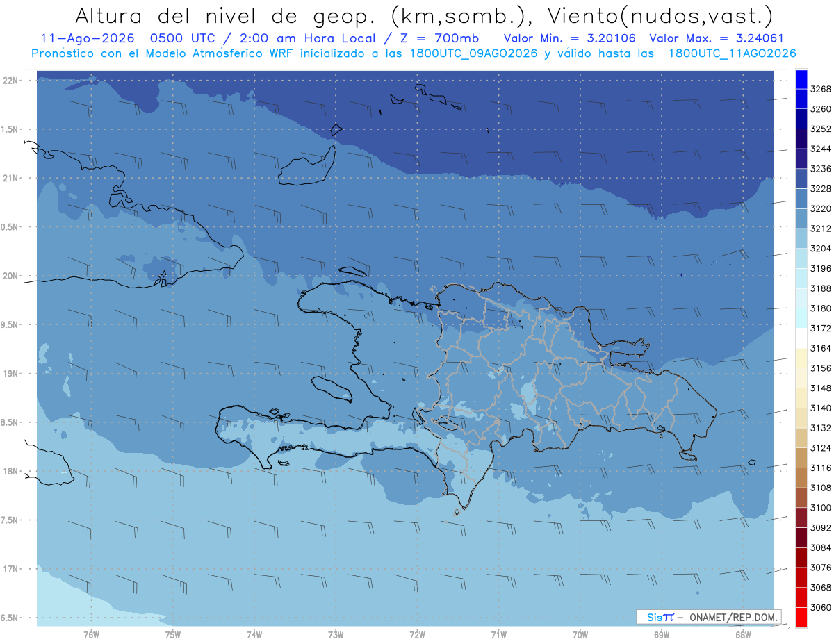This screenshot has width=834, height=644.
Task: Click the '76W' longitude label
Action: 91,635
